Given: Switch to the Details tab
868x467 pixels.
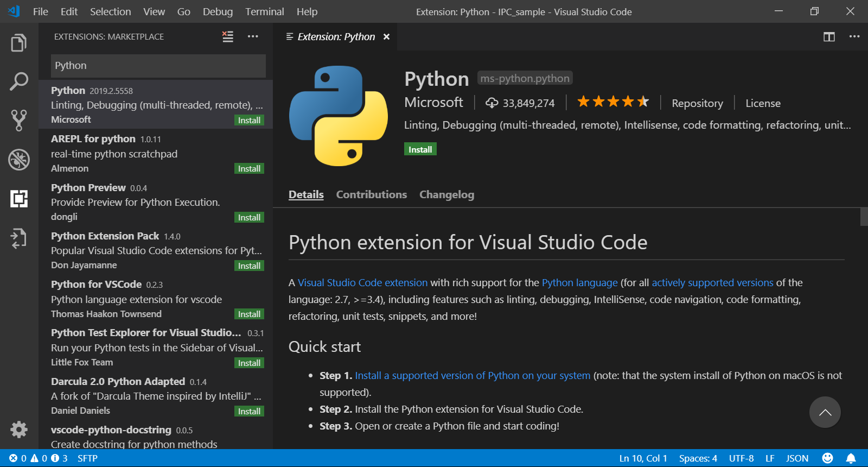Looking at the screenshot, I should (306, 194).
